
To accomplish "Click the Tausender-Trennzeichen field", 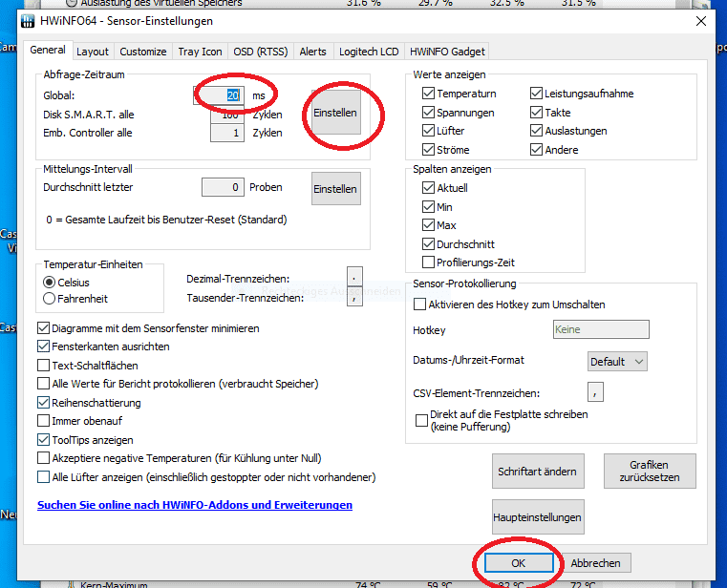I will click(354, 298).
